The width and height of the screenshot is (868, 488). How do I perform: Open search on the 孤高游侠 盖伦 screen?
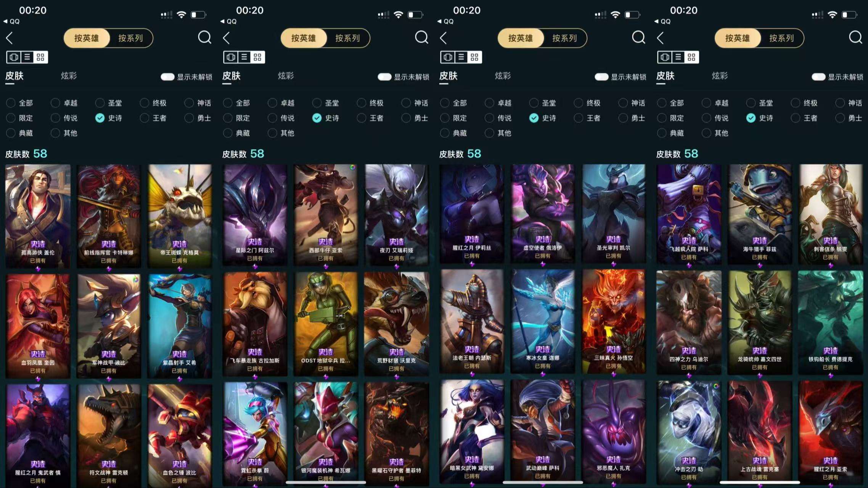click(204, 37)
